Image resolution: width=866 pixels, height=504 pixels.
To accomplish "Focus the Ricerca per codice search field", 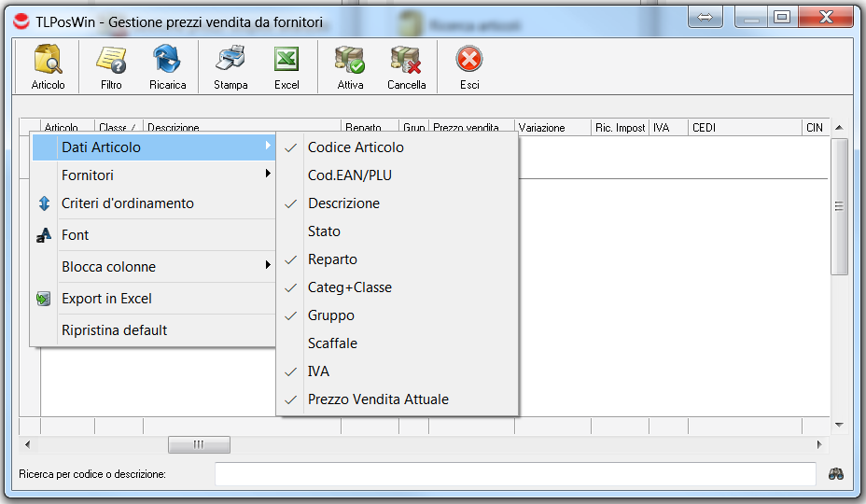I will pyautogui.click(x=515, y=474).
